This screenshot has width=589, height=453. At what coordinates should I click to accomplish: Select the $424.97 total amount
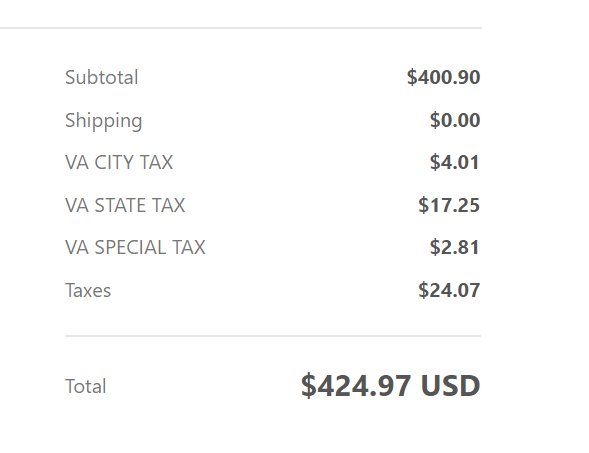(x=356, y=386)
